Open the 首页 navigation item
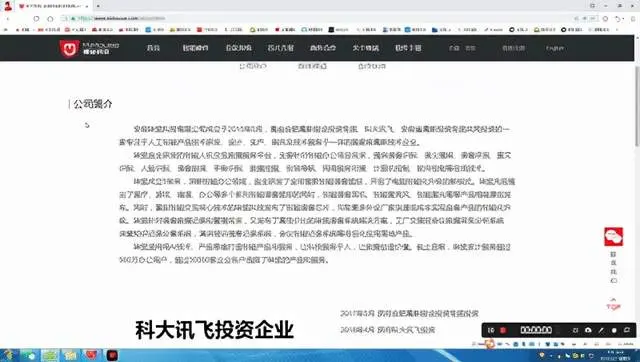Viewport: 640px width, 362px height. pos(153,48)
